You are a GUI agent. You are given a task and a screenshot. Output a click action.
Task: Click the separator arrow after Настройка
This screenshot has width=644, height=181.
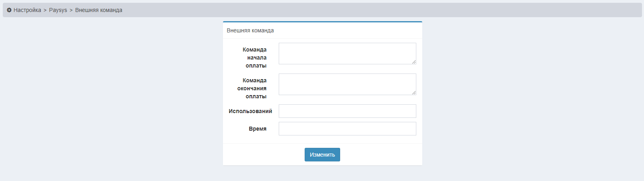tap(45, 10)
